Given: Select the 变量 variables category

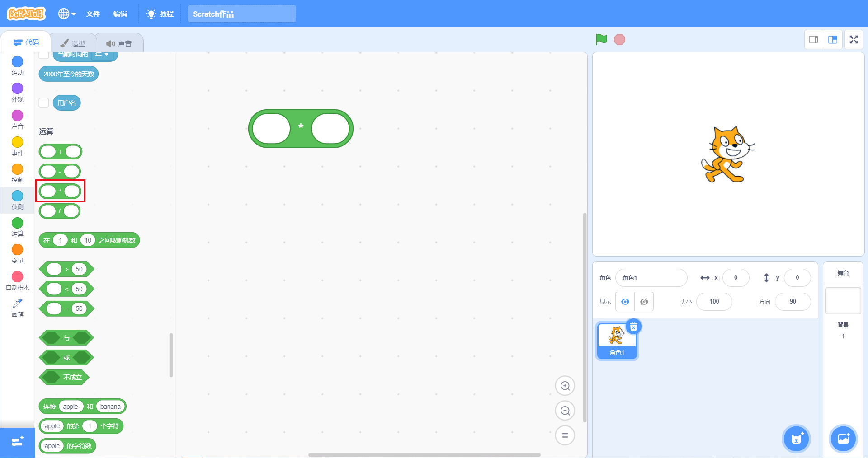Looking at the screenshot, I should coord(18,254).
